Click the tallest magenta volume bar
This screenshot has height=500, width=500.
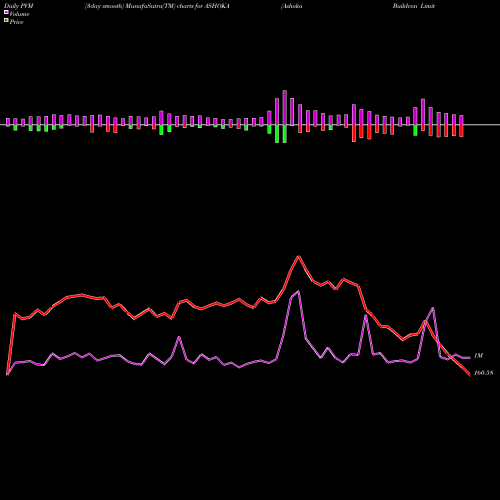click(x=285, y=108)
